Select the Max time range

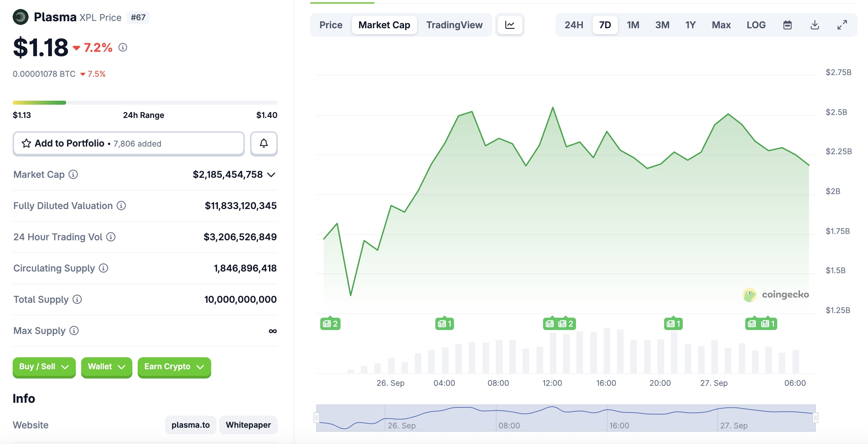(x=721, y=25)
